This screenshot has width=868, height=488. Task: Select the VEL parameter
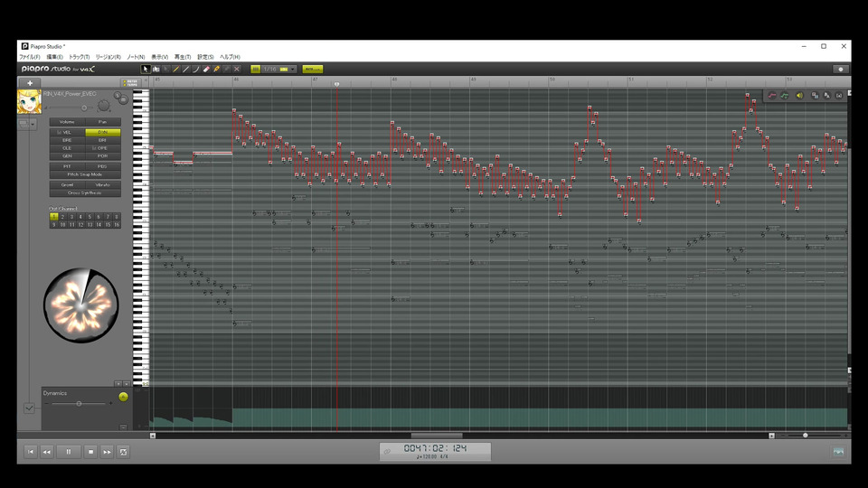67,132
